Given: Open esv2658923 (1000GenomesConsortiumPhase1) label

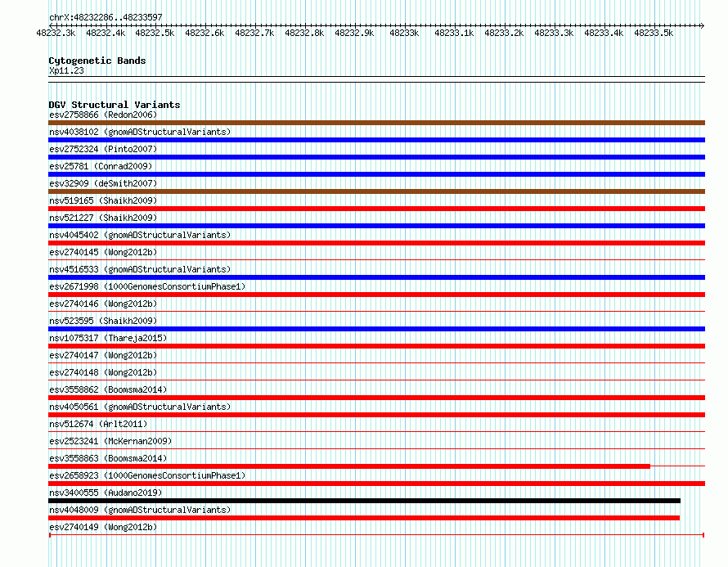Looking at the screenshot, I should tap(147, 475).
